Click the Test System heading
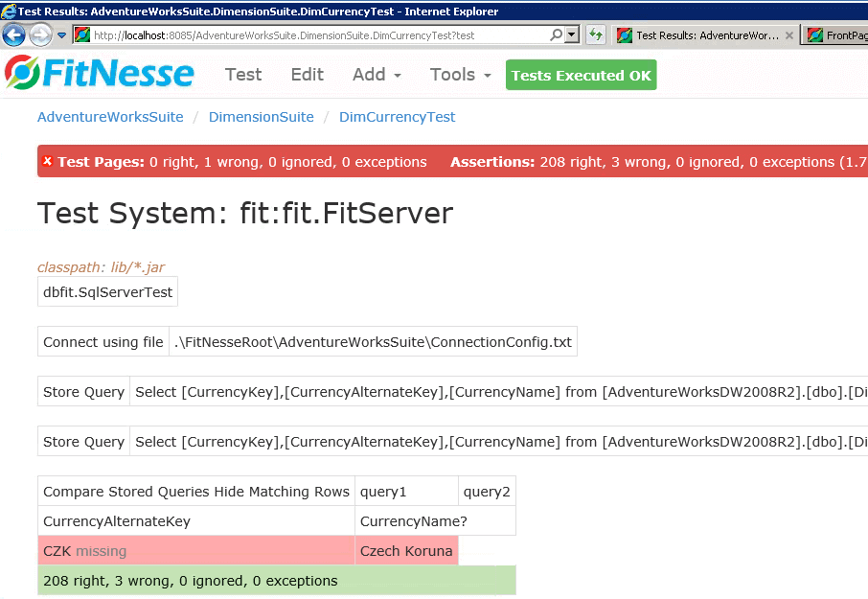The height and width of the screenshot is (599, 868). click(245, 213)
